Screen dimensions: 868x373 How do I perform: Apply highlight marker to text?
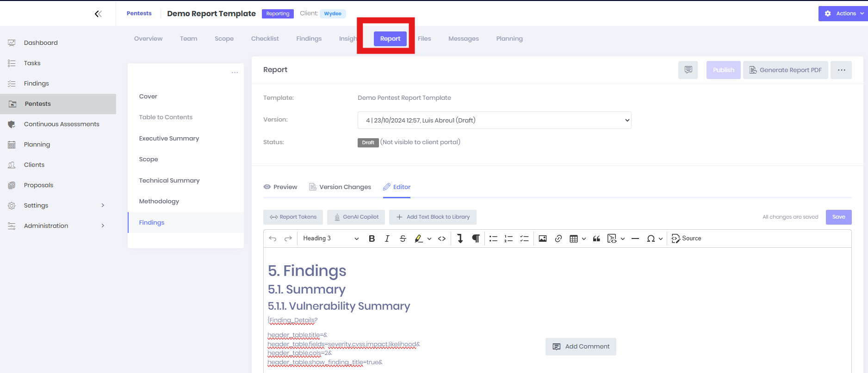pos(418,238)
